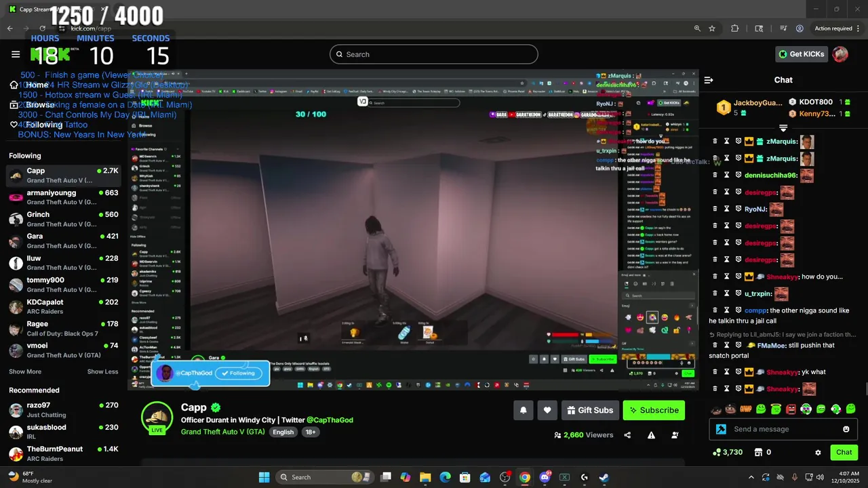Click the Send a message input box

783,429
